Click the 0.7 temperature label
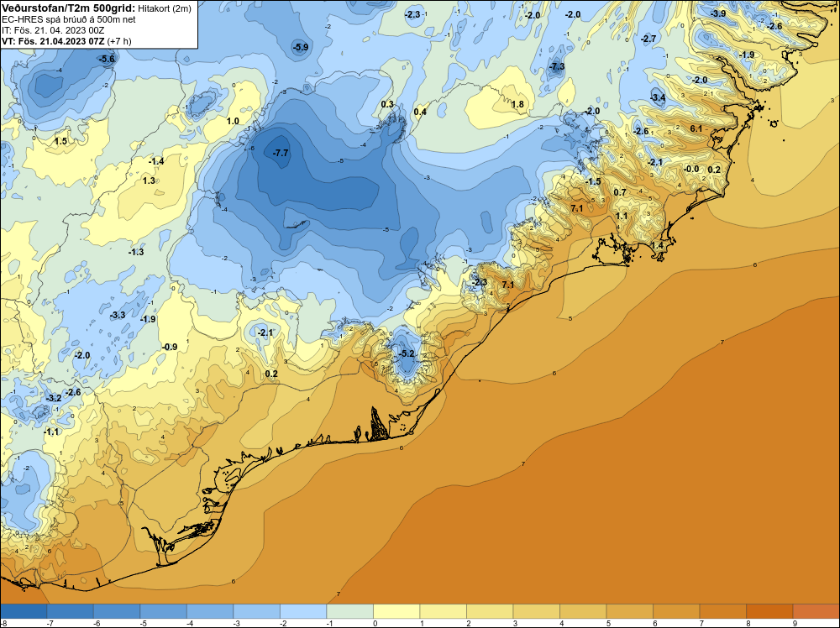This screenshot has width=840, height=628. point(619,192)
